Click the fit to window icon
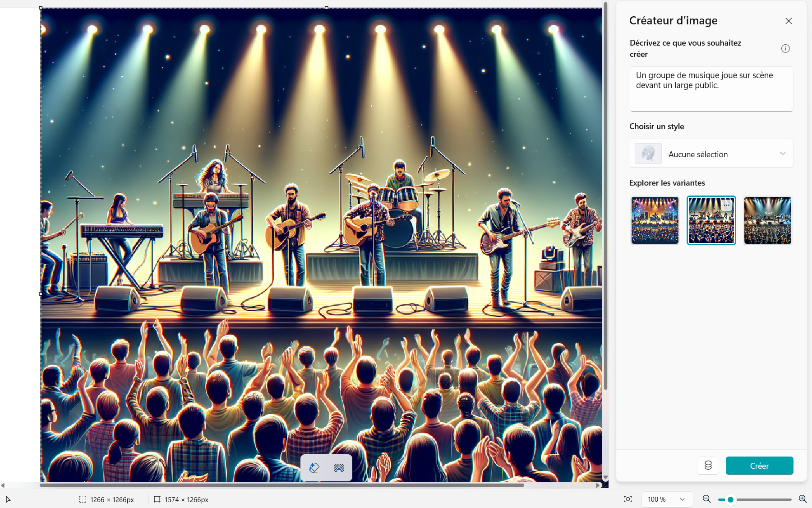Screen dimensions: 812x508 [x=627, y=499]
